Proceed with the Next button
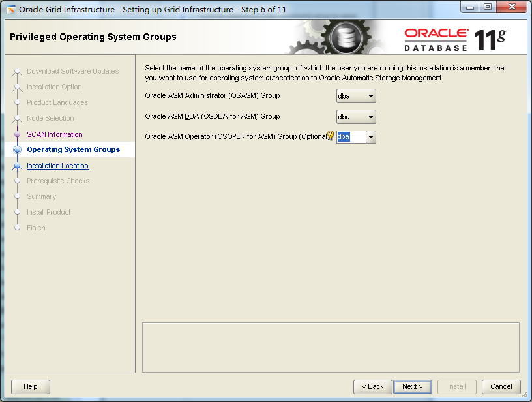The width and height of the screenshot is (532, 402). (x=413, y=386)
